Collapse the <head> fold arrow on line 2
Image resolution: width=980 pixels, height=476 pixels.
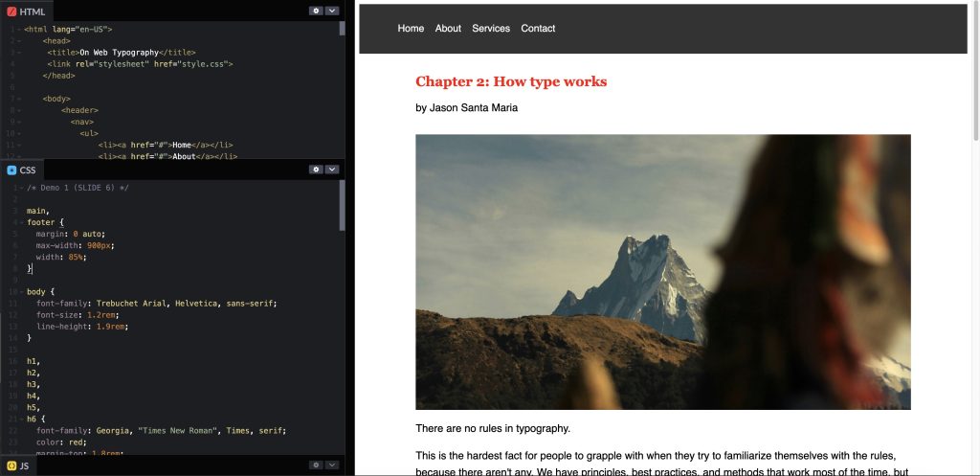coord(20,40)
